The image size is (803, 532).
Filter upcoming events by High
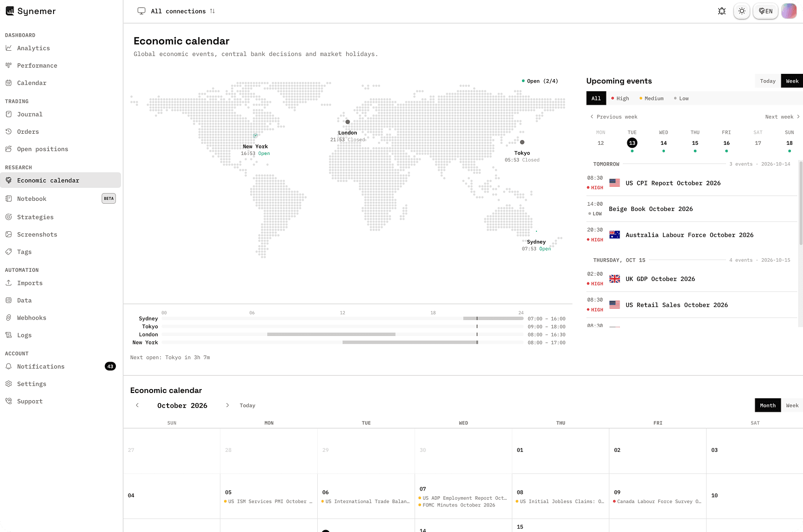coord(620,98)
